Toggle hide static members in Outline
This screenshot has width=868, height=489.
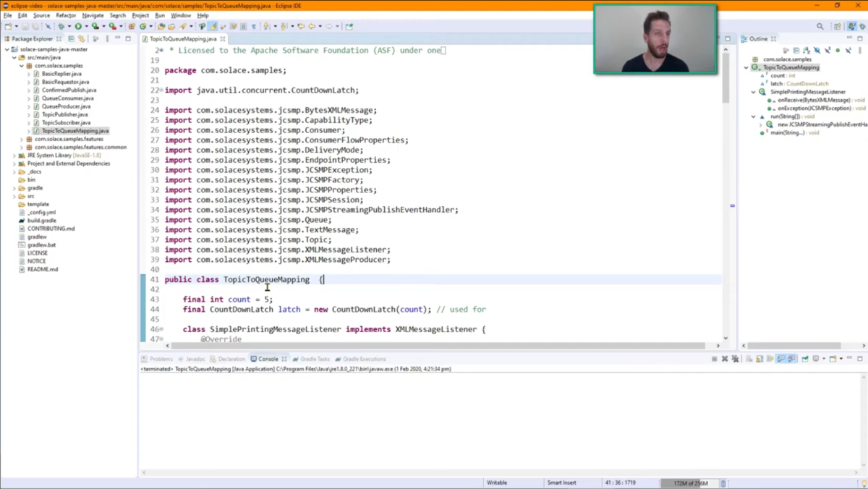(828, 49)
